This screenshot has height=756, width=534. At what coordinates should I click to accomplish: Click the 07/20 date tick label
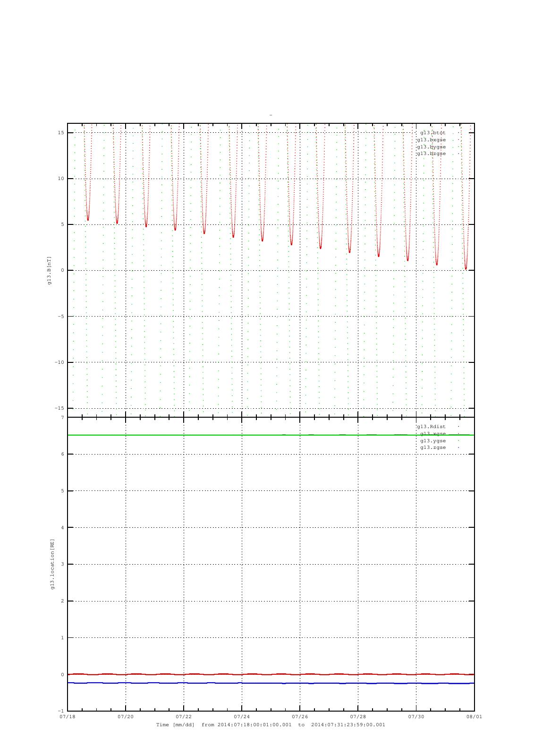point(126,717)
